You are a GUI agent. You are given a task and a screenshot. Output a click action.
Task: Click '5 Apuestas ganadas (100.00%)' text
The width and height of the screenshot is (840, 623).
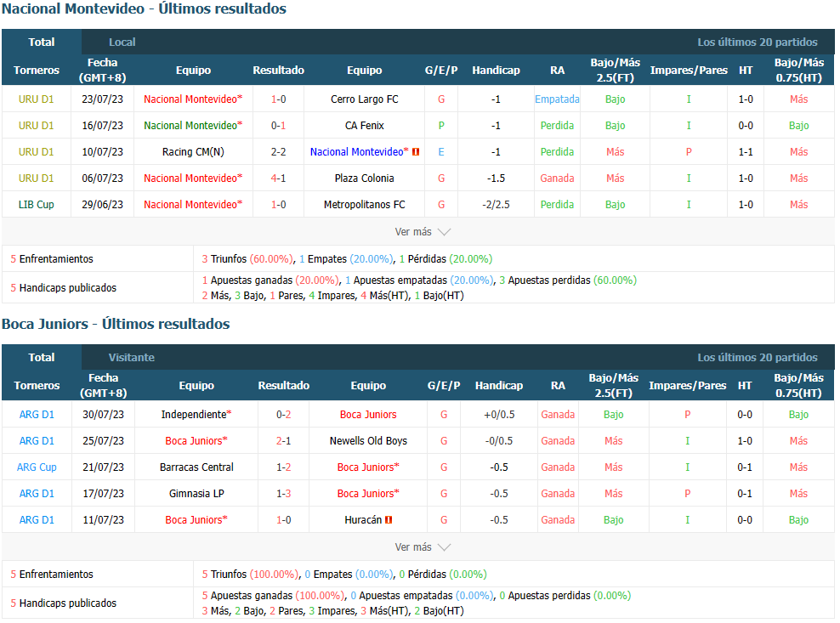coord(273,596)
